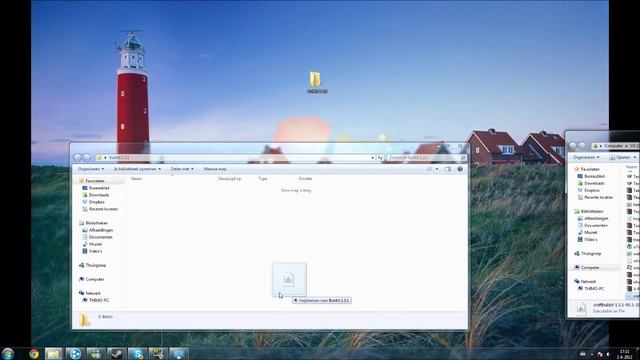
Task: Click Help icon in Bukkit window toolbar
Action: click(x=460, y=169)
